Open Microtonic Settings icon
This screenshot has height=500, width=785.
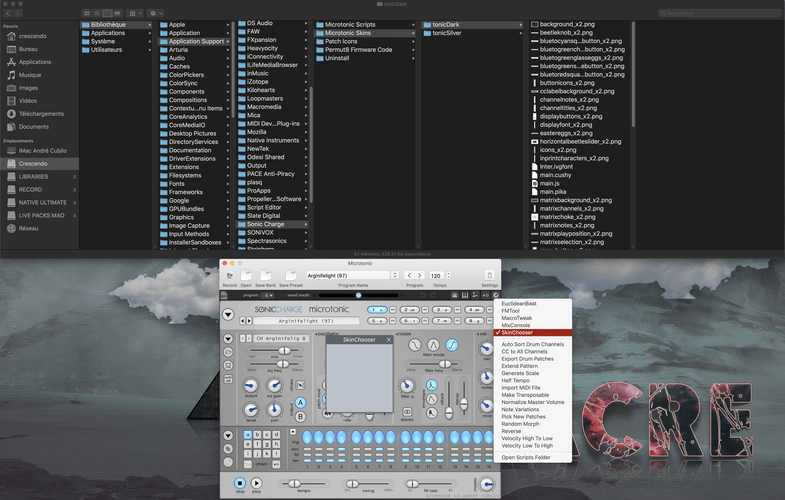coord(490,276)
